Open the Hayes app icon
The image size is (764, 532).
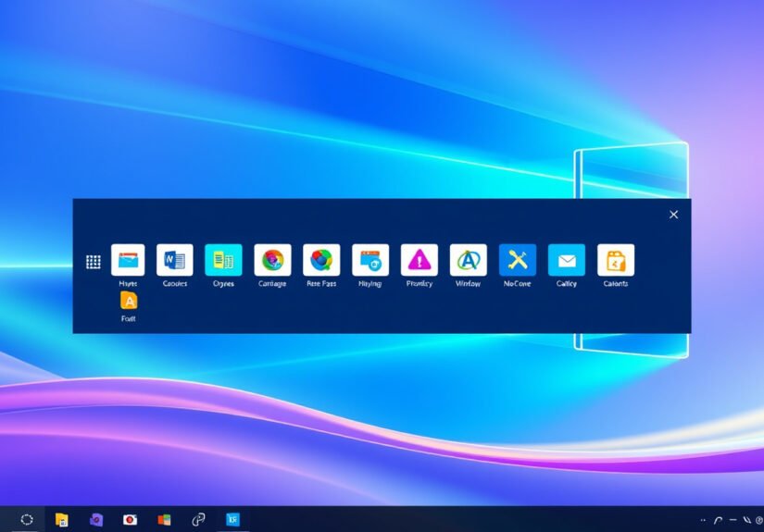pos(128,260)
